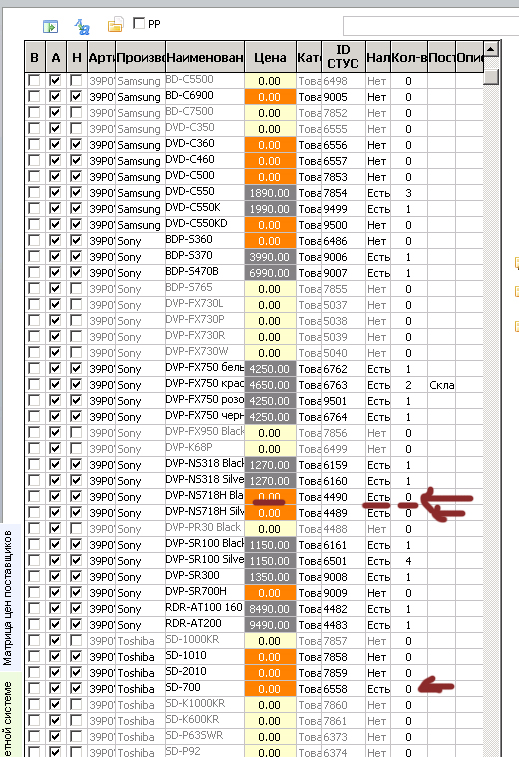Select the ID cell 4490
Image resolution: width=519 pixels, height=757 pixels.
click(x=343, y=497)
